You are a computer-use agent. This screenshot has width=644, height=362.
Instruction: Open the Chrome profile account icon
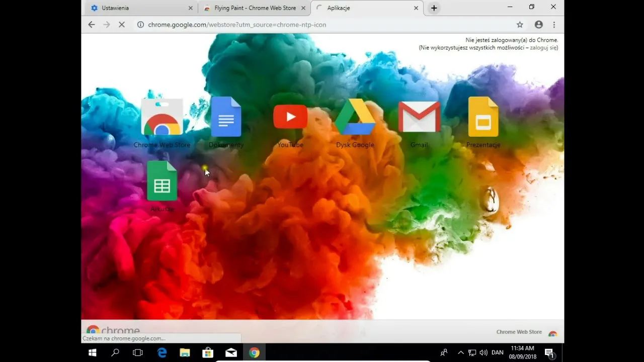point(538,24)
